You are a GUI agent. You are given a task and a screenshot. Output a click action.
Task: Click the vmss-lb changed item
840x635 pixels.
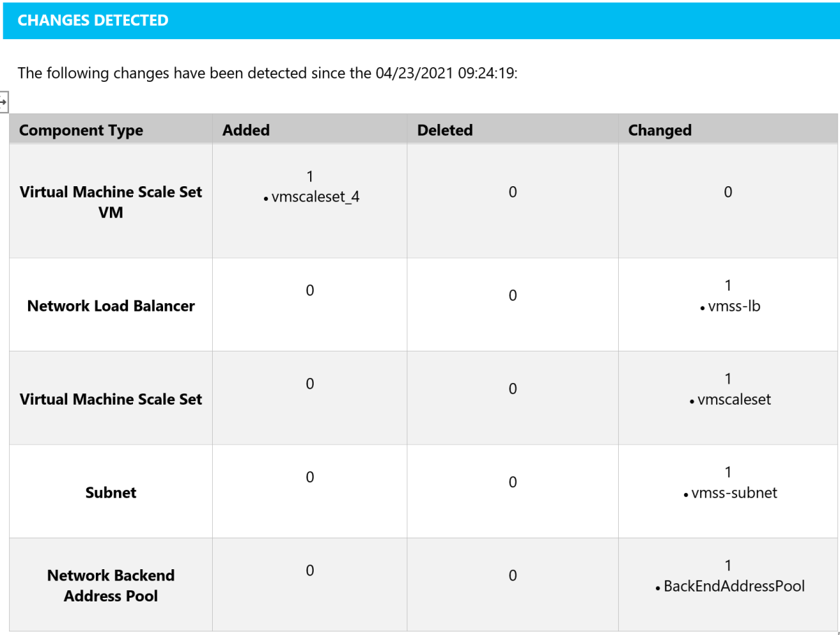734,306
